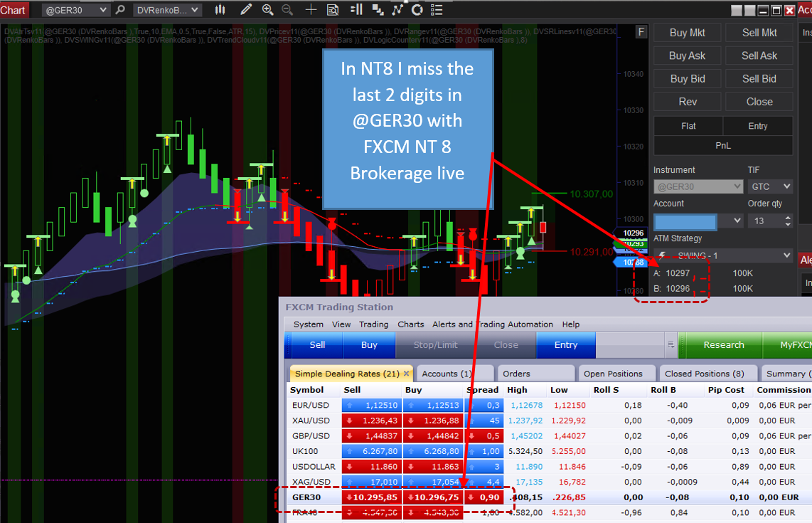Screen dimensions: 812x523
Task: Click the F button on chart corner
Action: point(641,32)
